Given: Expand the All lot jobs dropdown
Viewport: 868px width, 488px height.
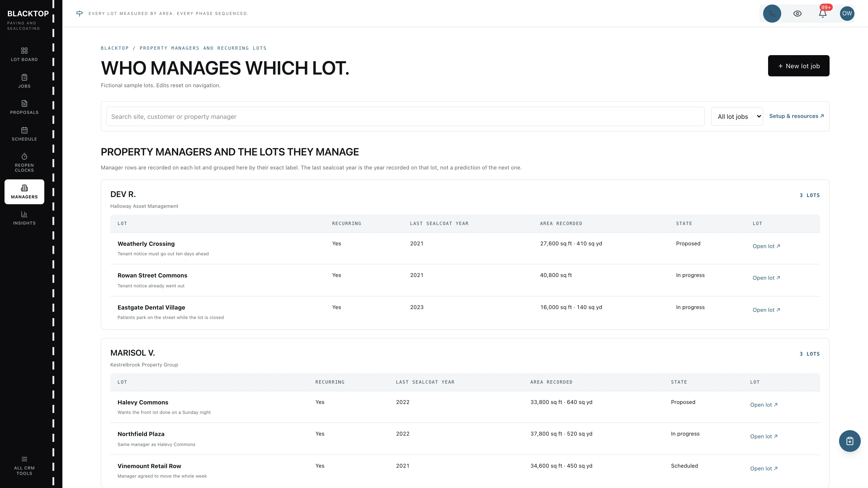Looking at the screenshot, I should pos(737,117).
